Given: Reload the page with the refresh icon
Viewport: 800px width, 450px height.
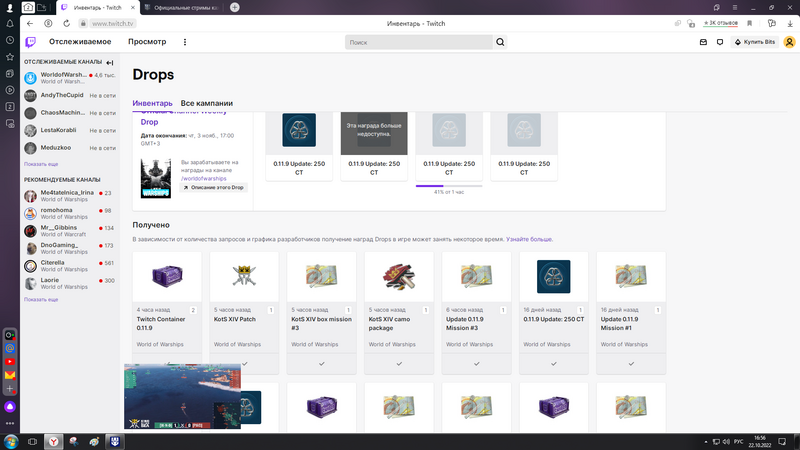Looking at the screenshot, I should (66, 23).
